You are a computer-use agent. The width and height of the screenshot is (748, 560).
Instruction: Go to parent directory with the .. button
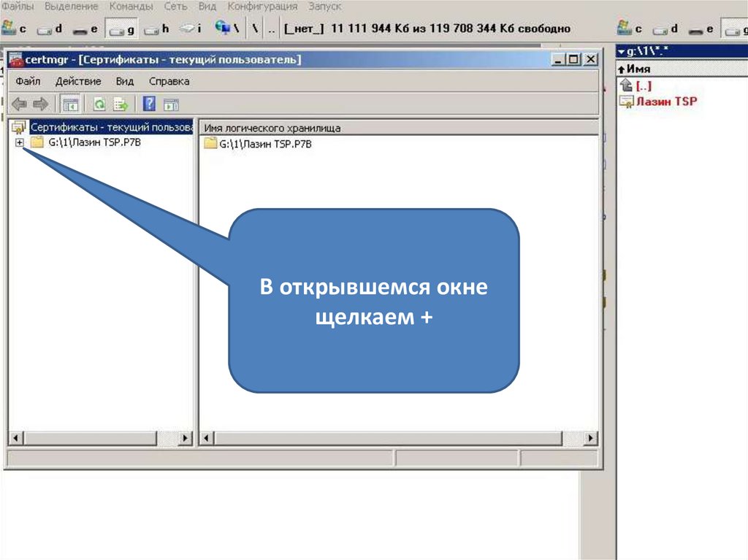[272, 28]
